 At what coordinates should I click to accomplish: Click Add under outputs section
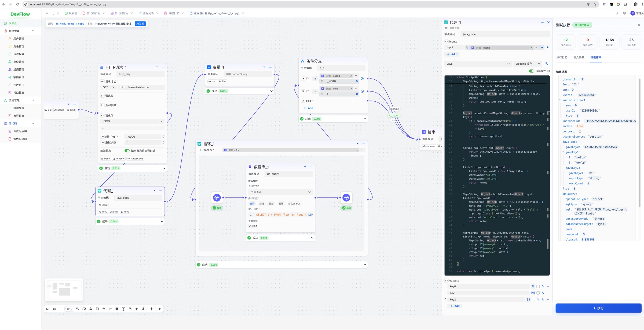pos(455,306)
